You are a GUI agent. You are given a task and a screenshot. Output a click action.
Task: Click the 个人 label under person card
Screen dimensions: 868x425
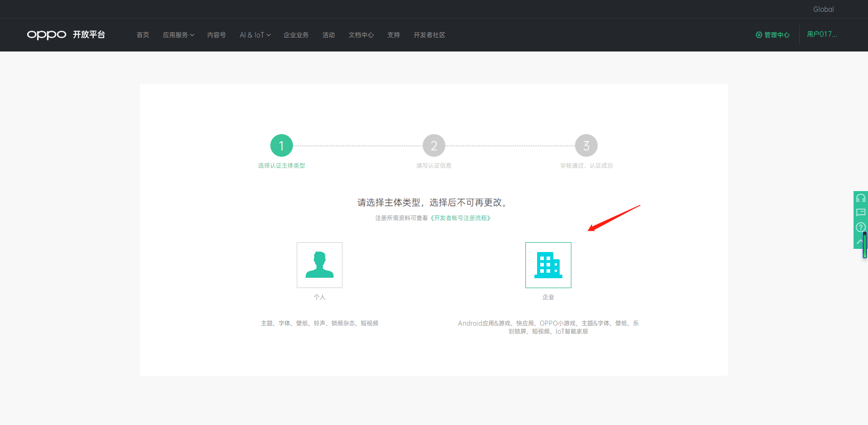tap(320, 297)
